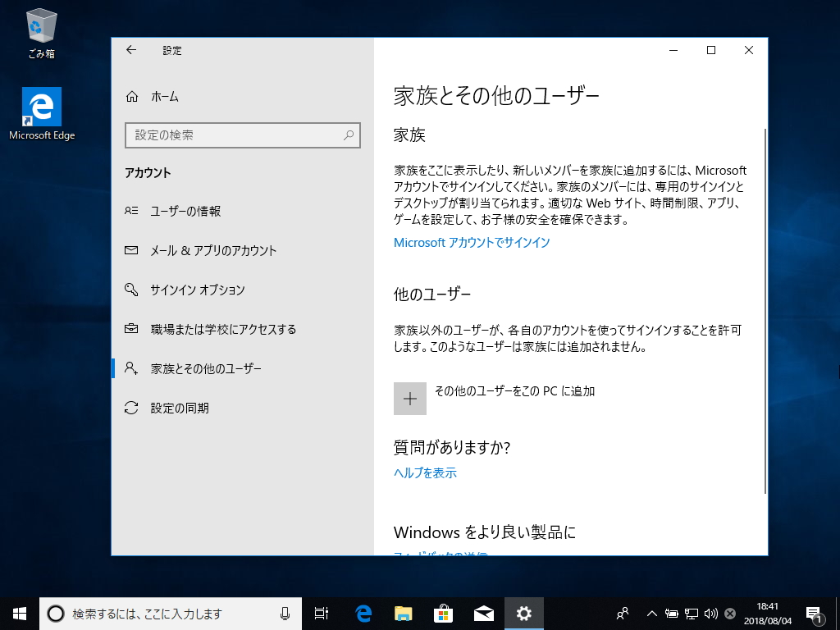Click the plus icon to add a user

[410, 399]
